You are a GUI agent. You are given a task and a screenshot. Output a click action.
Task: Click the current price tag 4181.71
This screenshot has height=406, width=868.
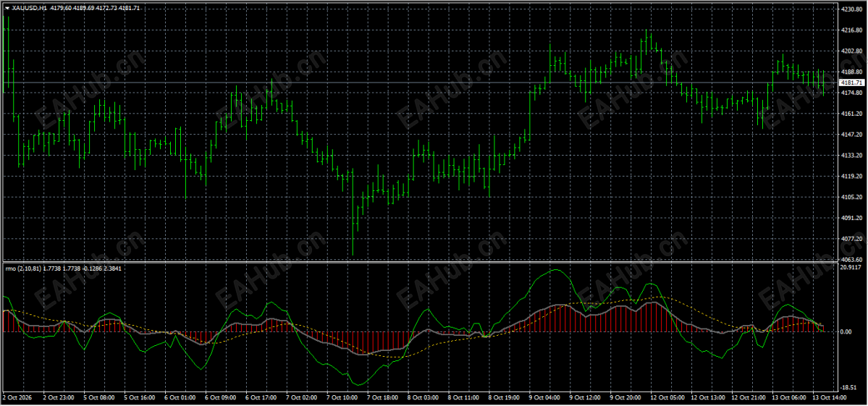(852, 83)
